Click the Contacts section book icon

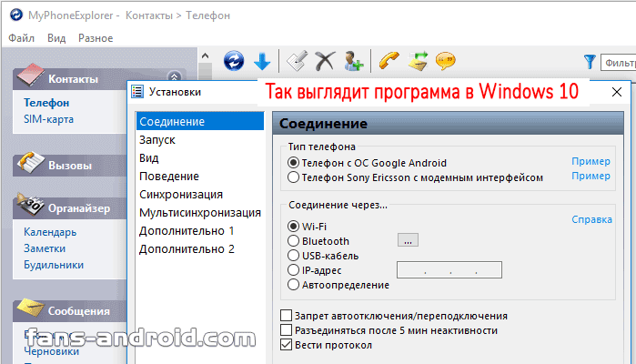[x=30, y=76]
